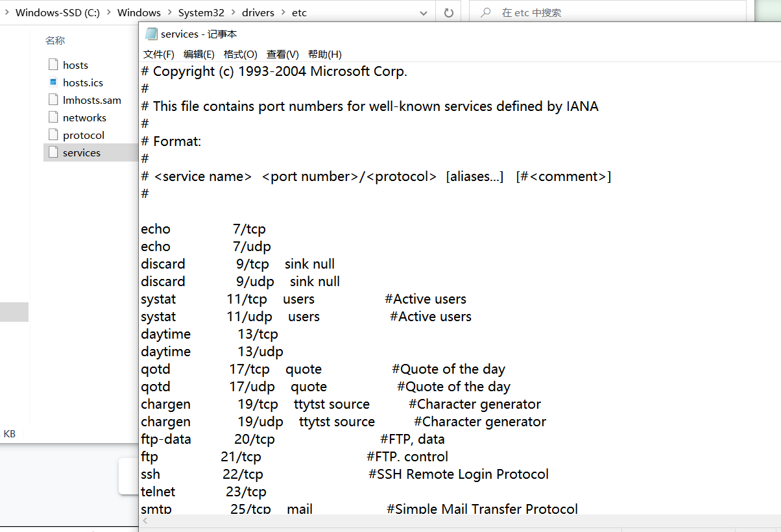Focus the 在 etc 中搜索 search box
The height and width of the screenshot is (532, 781).
click(607, 12)
